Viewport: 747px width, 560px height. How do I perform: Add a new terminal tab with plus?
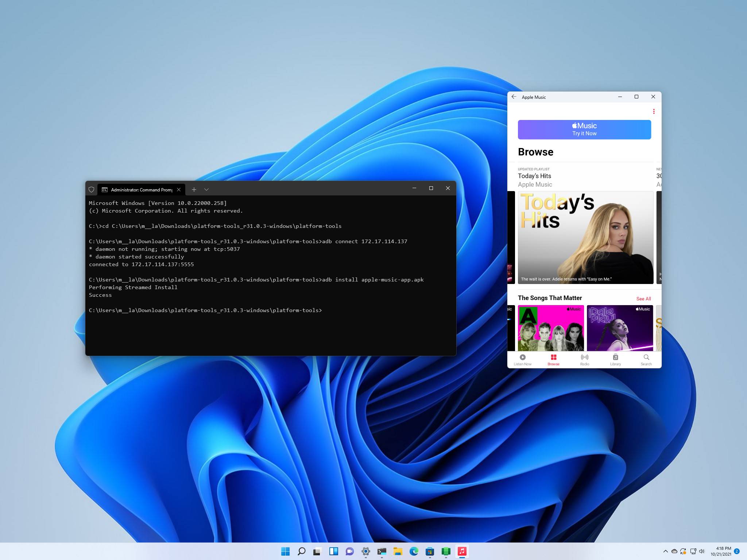tap(194, 190)
